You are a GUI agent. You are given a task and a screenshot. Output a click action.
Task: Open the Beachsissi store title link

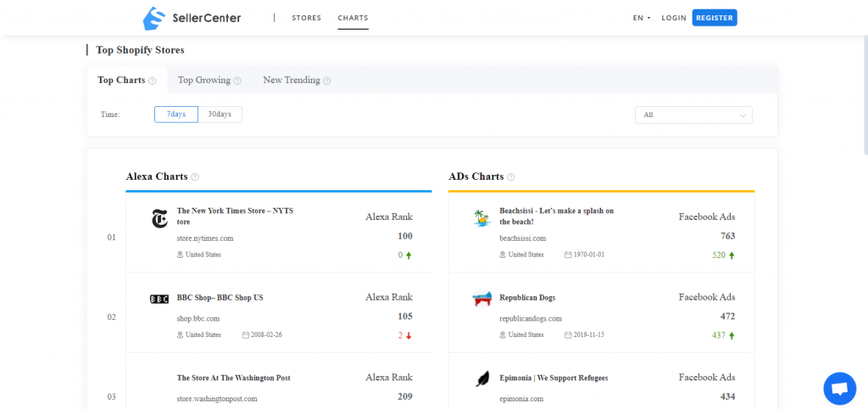[557, 216]
